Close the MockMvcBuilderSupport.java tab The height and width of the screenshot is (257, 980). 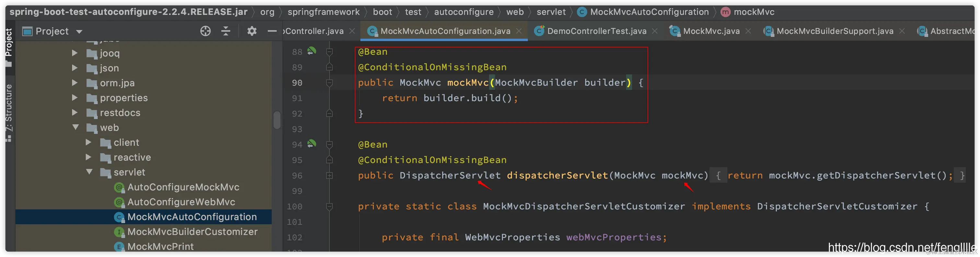(x=902, y=31)
